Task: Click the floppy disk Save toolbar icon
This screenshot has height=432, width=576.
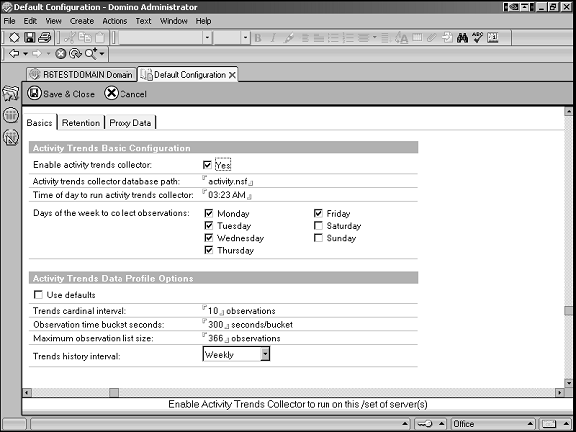Action: pos(29,37)
